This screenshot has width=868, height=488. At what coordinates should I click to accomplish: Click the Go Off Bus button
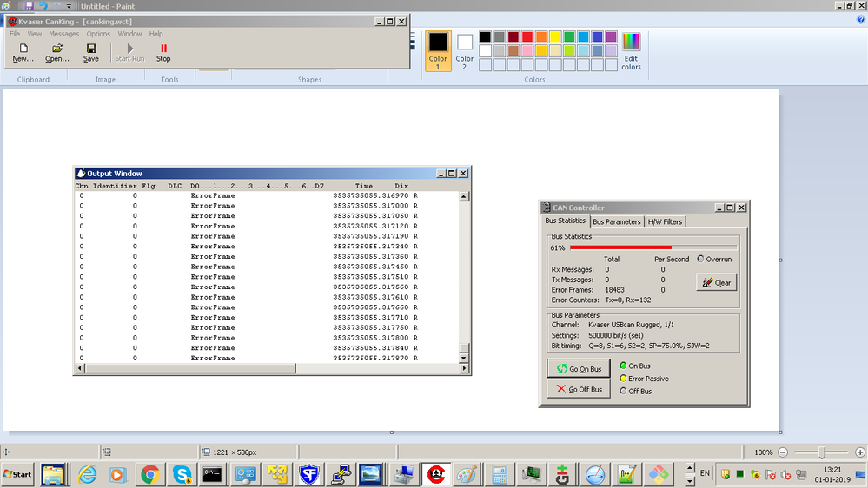(579, 389)
